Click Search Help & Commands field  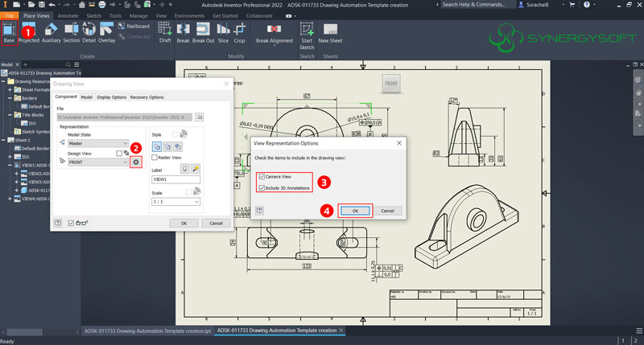(x=478, y=5)
